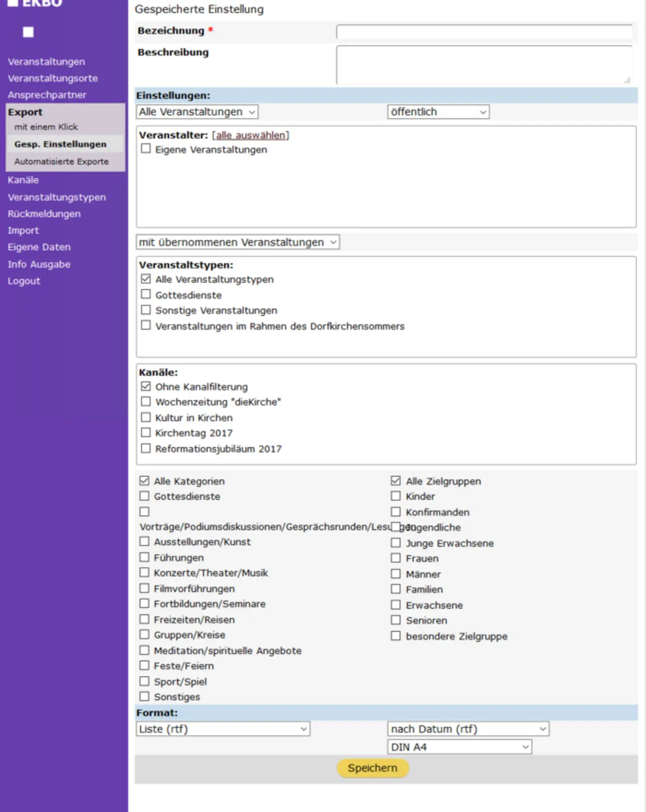
Task: Click the Speichern button
Action: coord(372,768)
